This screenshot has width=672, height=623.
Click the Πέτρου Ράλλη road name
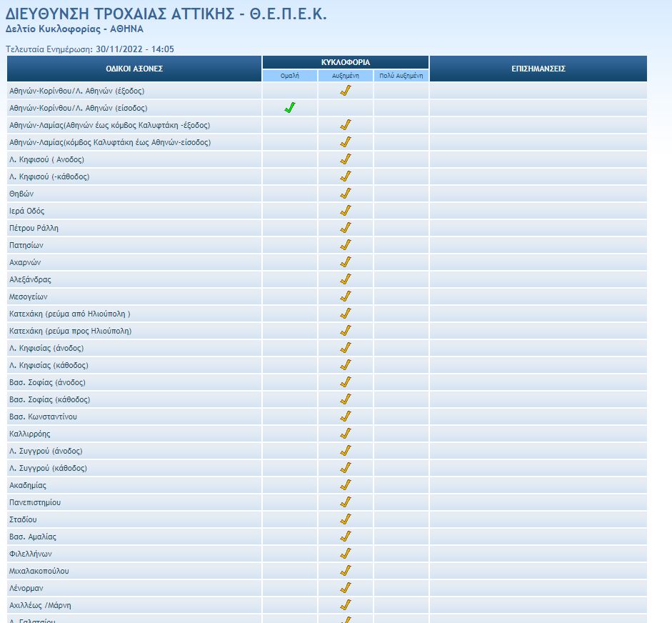coord(34,228)
